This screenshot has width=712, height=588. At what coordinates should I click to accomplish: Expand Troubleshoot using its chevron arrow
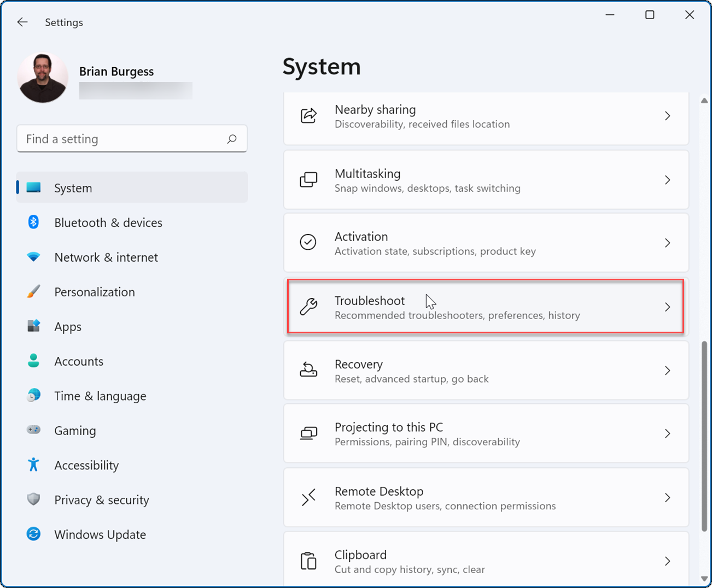coord(667,307)
